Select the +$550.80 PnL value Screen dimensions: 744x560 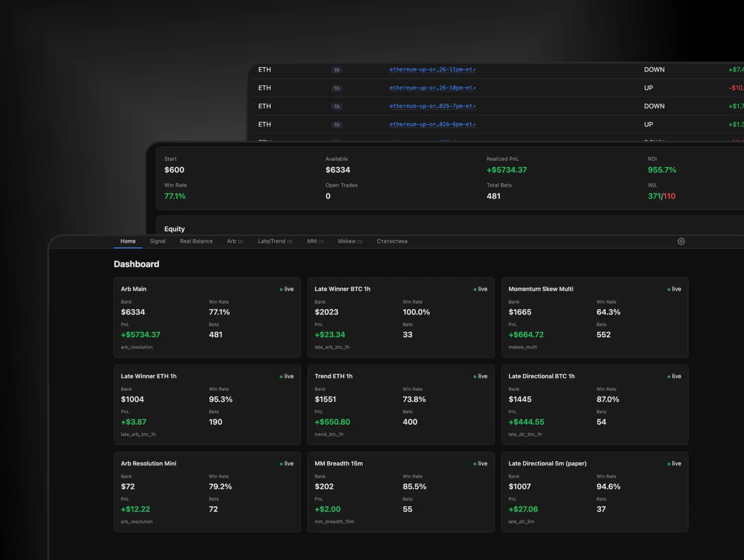(x=332, y=422)
